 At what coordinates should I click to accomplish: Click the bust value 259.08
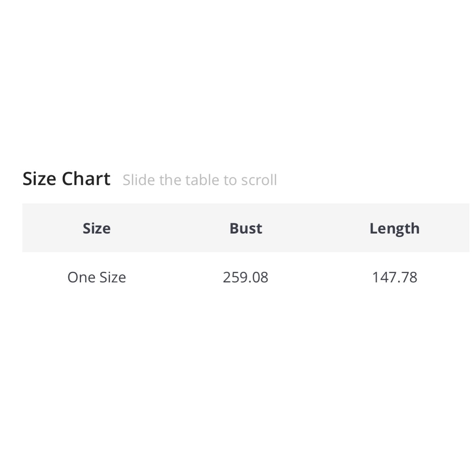245,277
